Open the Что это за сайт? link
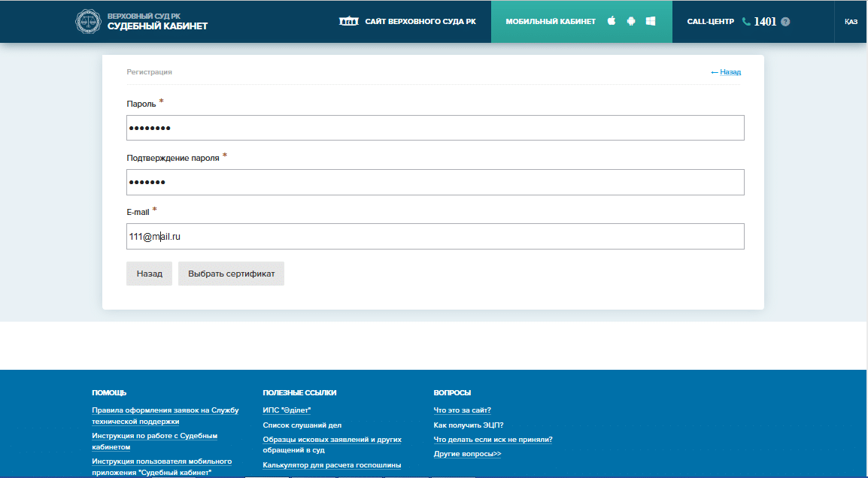This screenshot has width=868, height=478. coord(462,410)
